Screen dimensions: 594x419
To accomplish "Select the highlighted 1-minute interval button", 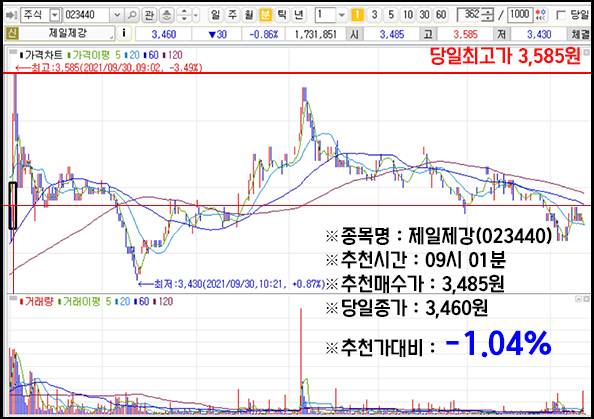I will point(357,15).
